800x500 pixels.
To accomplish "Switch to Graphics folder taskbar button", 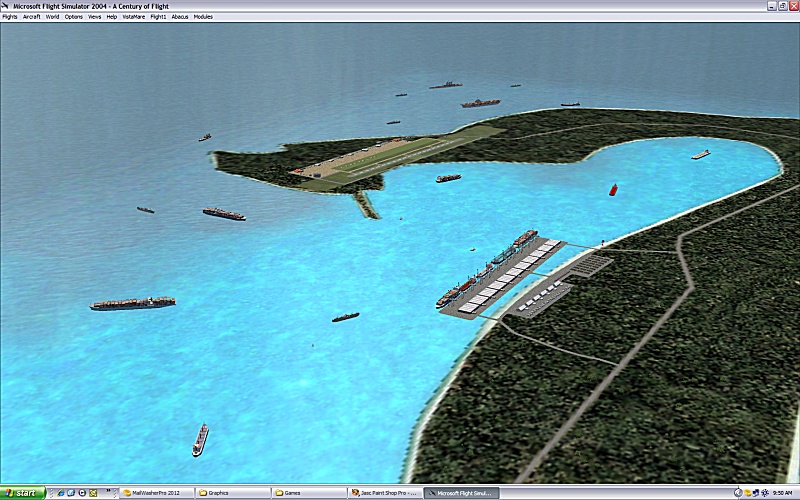I will coord(233,493).
